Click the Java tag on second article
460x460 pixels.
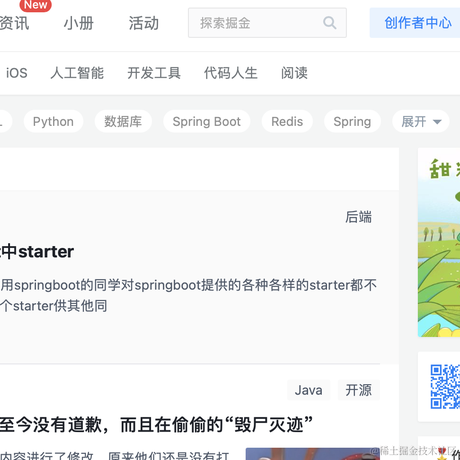click(x=308, y=390)
